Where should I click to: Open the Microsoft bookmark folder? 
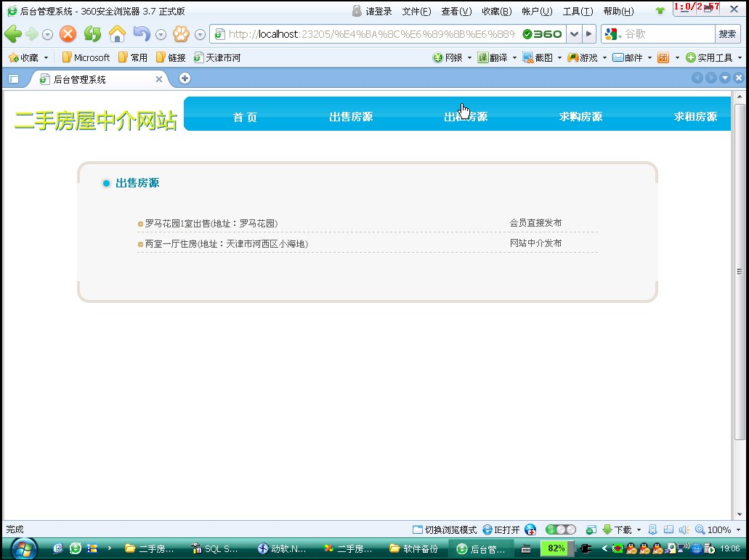[86, 58]
